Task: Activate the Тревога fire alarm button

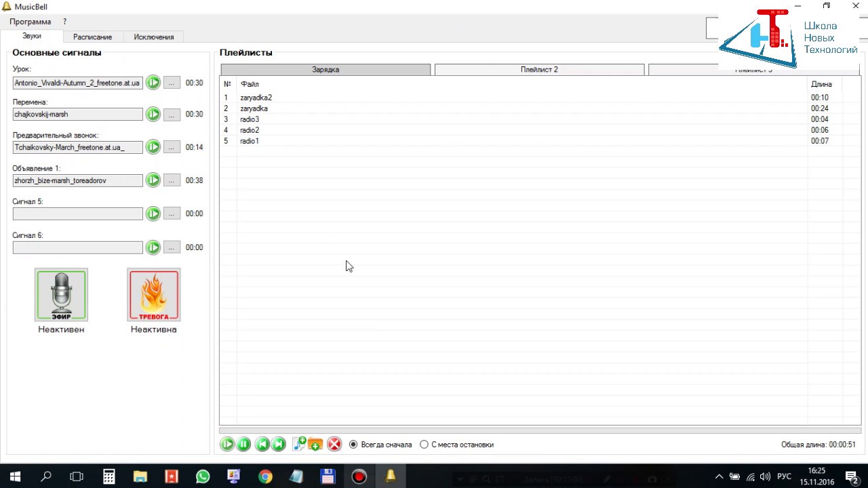Action: 154,295
